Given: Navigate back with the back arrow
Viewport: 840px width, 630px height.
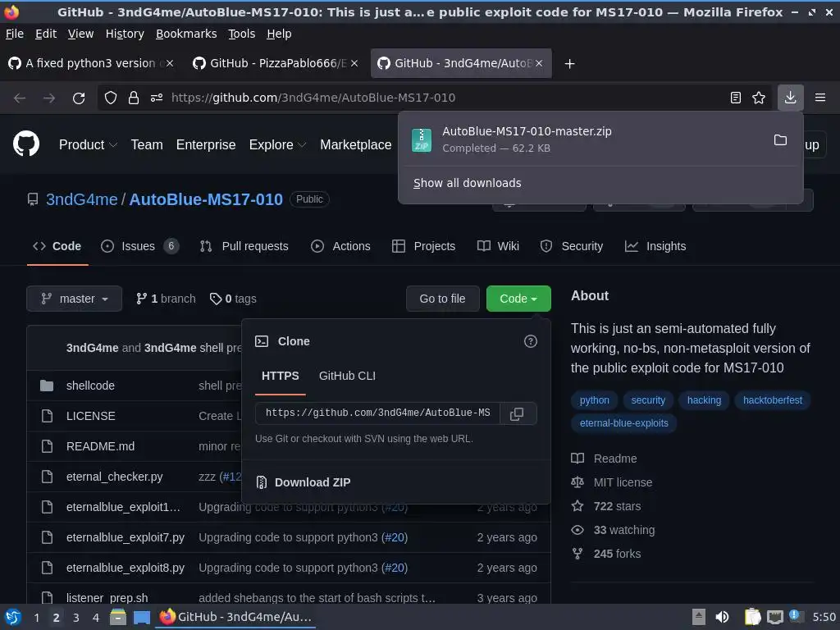Looking at the screenshot, I should (20, 98).
